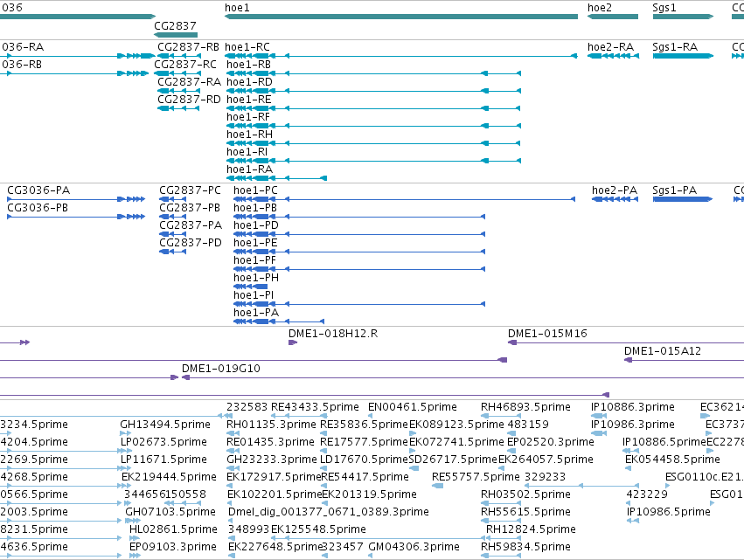Select the CG3036-PA protein feature
The image size is (744, 560).
point(76,199)
